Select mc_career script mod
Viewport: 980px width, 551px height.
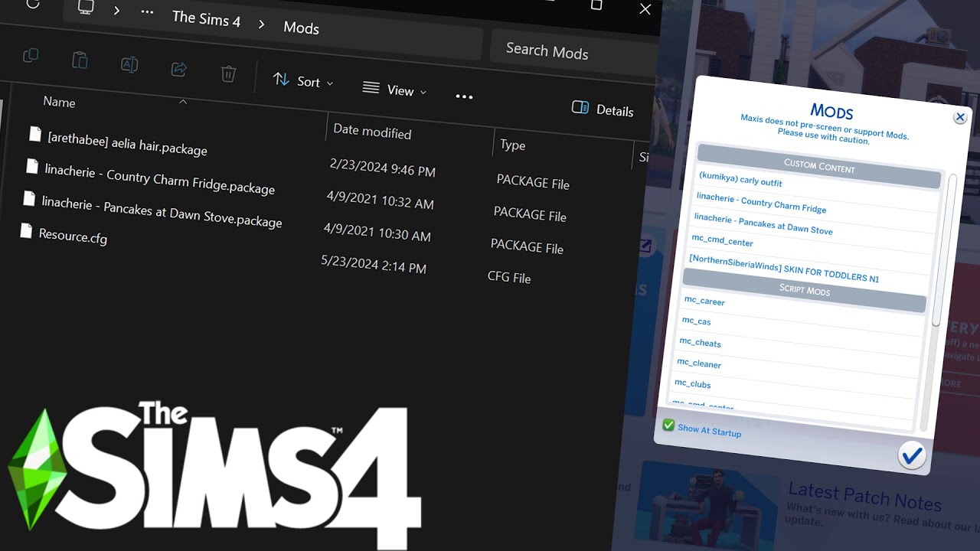tap(704, 301)
